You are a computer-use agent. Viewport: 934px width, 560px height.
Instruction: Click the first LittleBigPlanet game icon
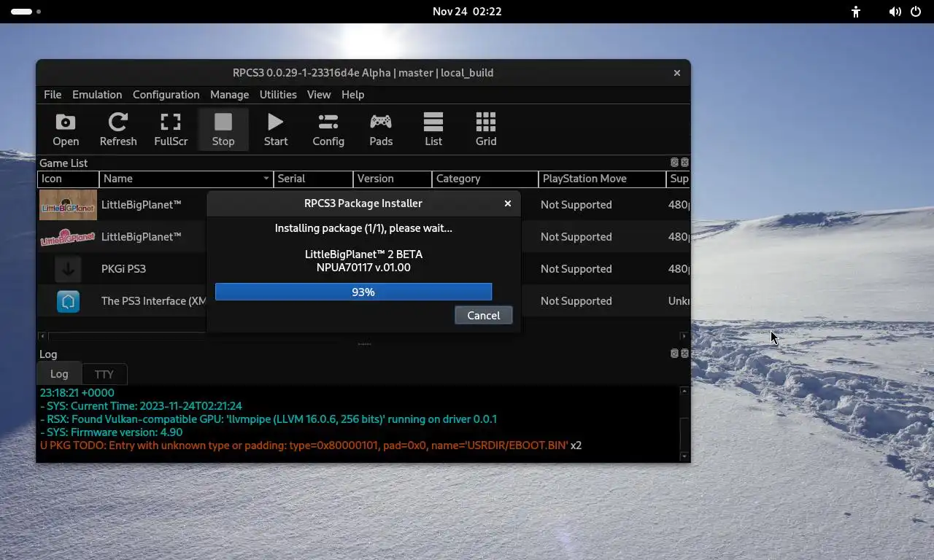pyautogui.click(x=68, y=205)
